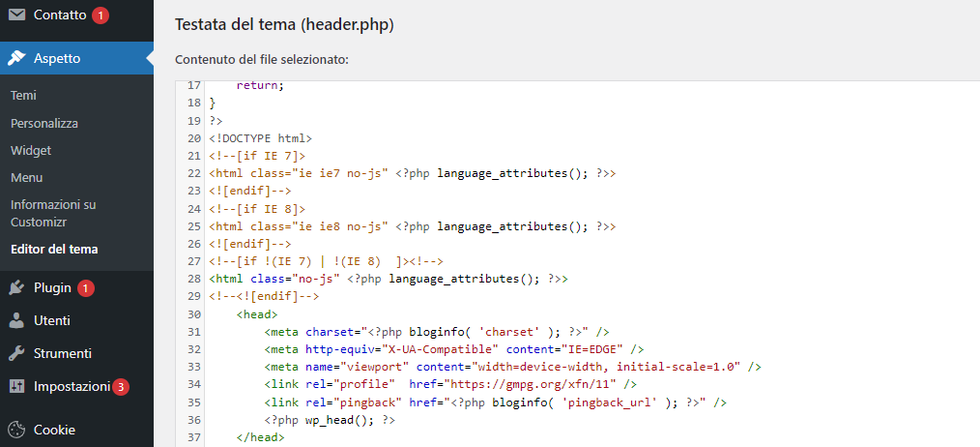The width and height of the screenshot is (980, 447).
Task: Click the Contatto envelope icon
Action: pyautogui.click(x=16, y=15)
